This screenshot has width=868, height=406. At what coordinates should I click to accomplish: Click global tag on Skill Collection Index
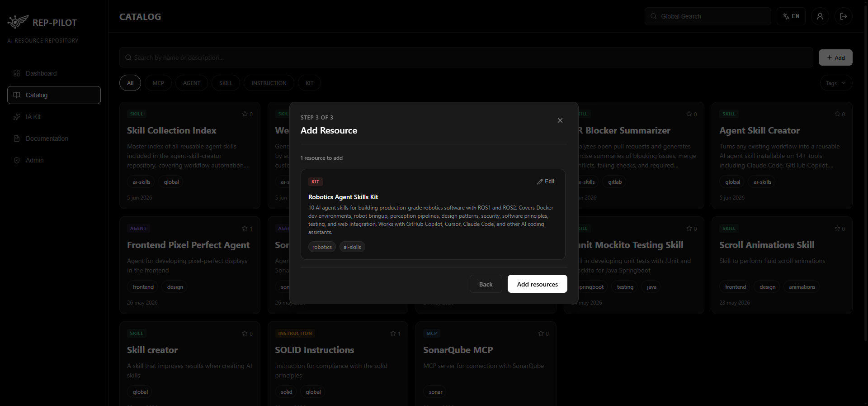click(171, 182)
